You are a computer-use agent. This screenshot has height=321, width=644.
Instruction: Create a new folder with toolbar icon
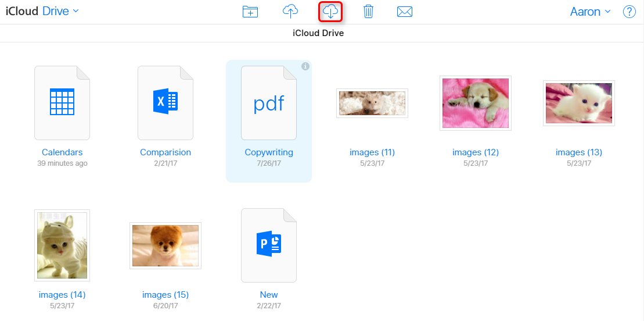(250, 12)
